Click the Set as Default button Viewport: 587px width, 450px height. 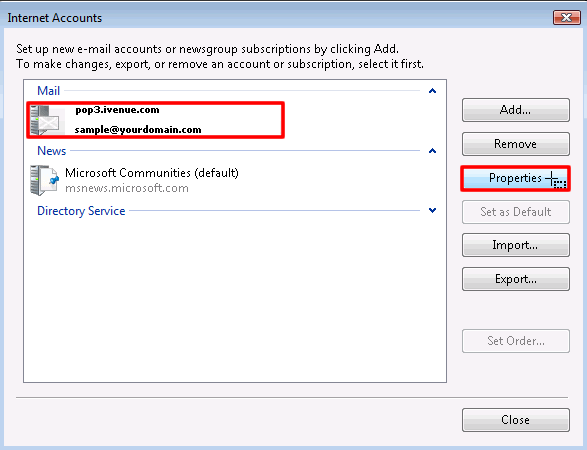515,212
